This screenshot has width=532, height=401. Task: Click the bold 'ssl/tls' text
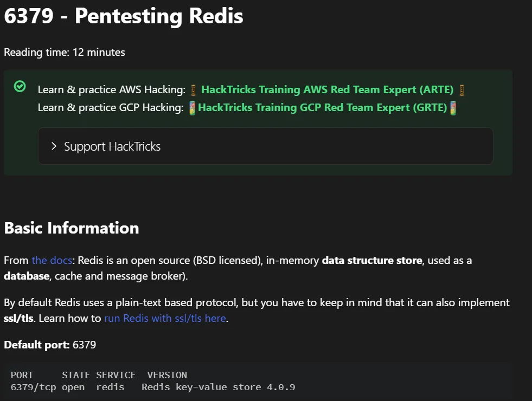tap(18, 318)
